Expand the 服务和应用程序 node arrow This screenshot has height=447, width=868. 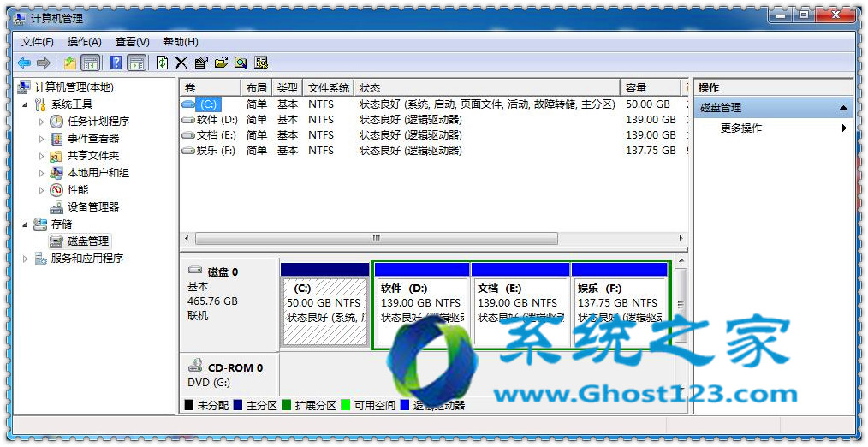pos(25,259)
